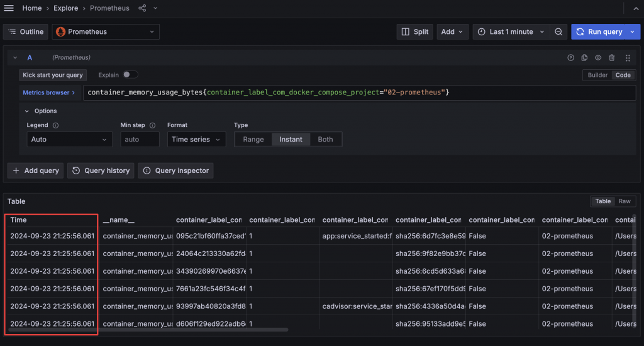Open Query inspector
This screenshot has height=346, width=644.
coord(176,170)
